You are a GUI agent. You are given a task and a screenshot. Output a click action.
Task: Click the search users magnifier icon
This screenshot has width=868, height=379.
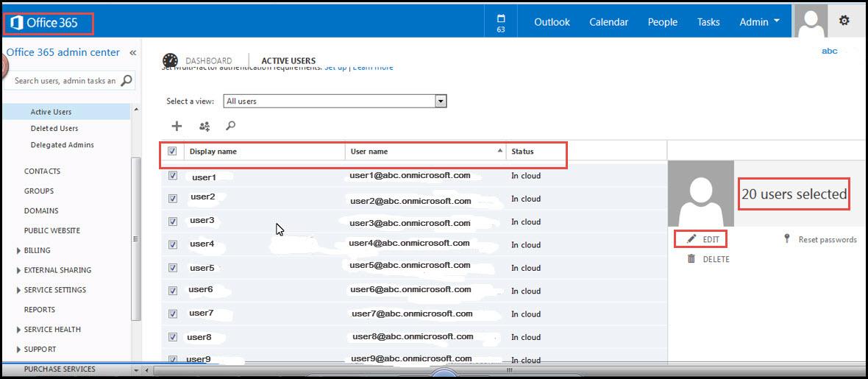pos(231,126)
